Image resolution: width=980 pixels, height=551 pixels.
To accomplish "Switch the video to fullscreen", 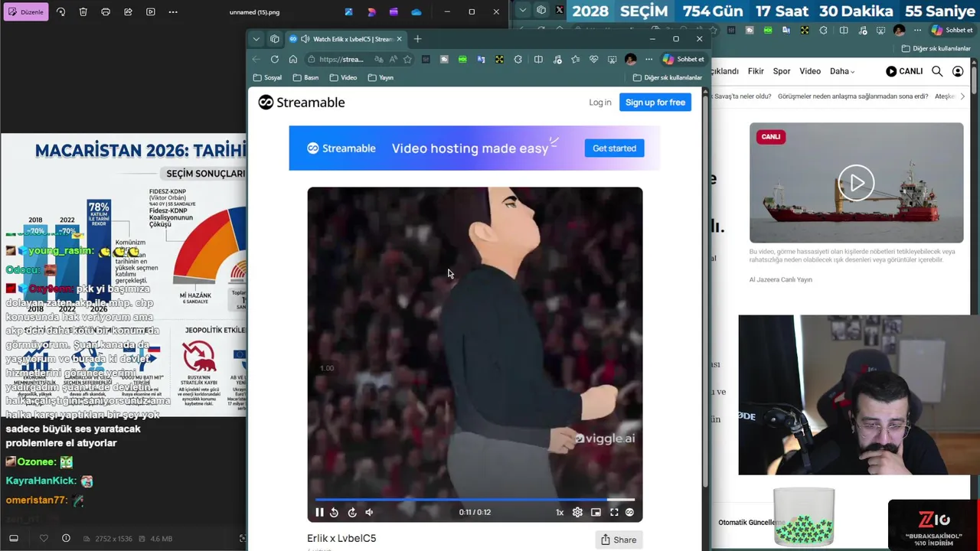I will 614,513.
